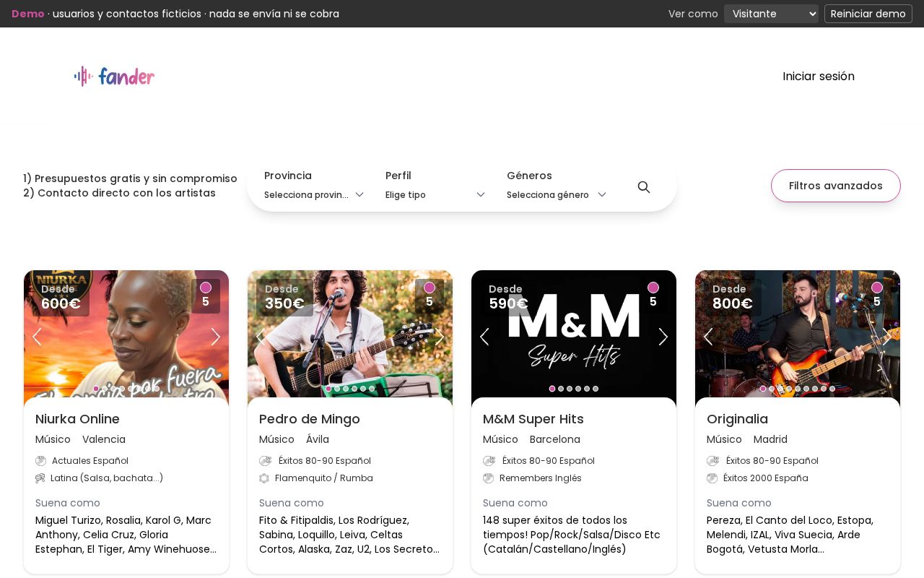924x578 pixels.
Task: Show previous photo on Niurka Online card
Action: 37,337
